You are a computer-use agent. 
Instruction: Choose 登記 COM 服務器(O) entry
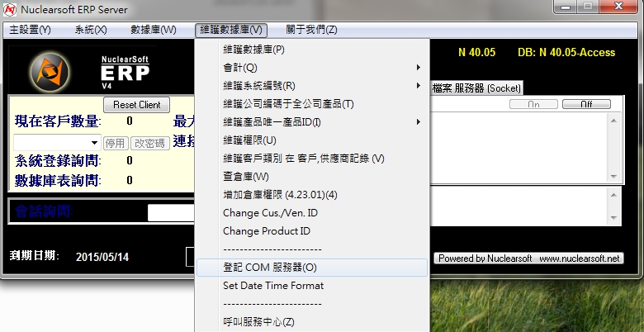coord(312,268)
